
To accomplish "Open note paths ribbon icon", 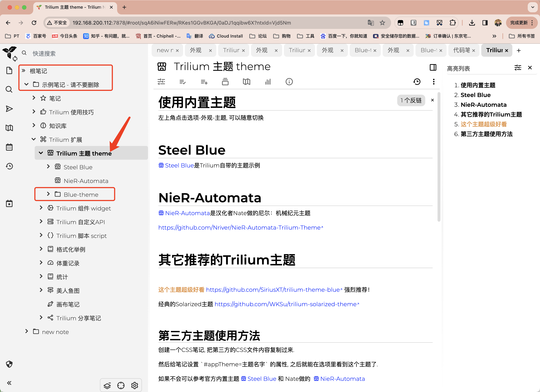I will tap(225, 82).
